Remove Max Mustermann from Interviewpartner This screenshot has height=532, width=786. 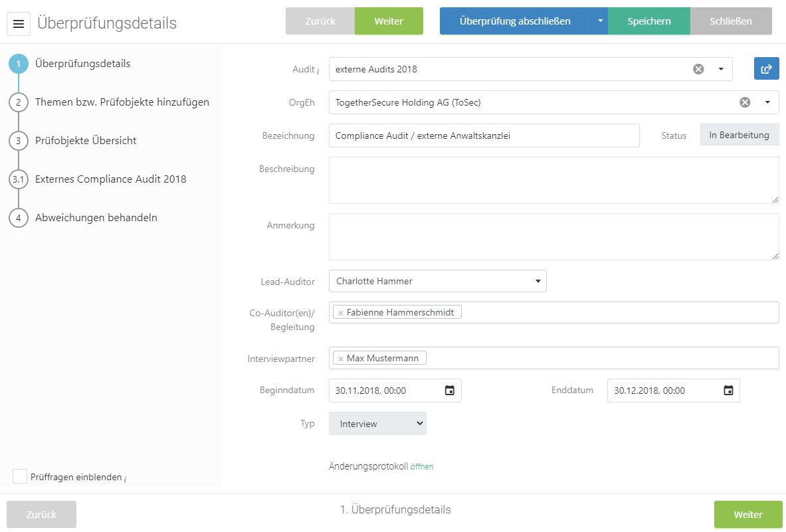click(x=341, y=359)
